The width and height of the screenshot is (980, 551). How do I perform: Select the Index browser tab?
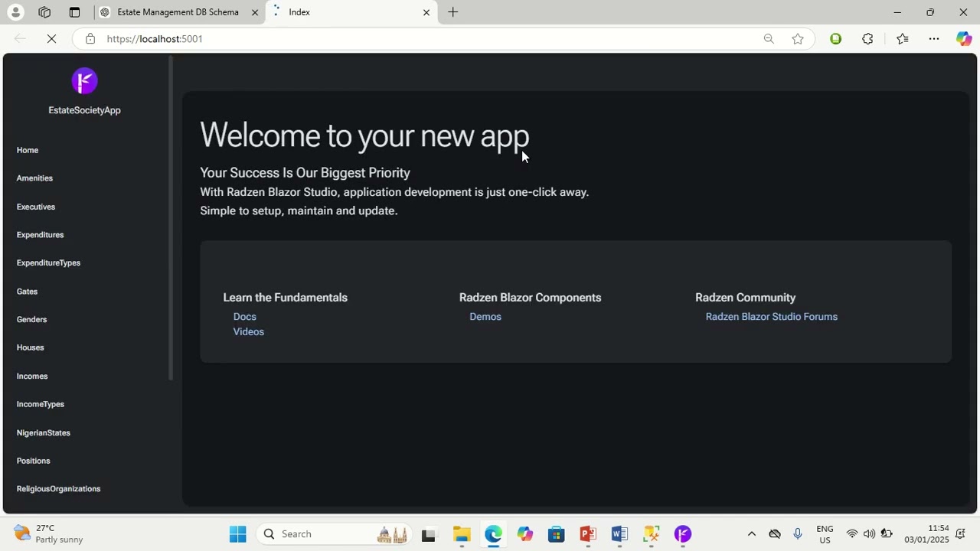coord(352,12)
